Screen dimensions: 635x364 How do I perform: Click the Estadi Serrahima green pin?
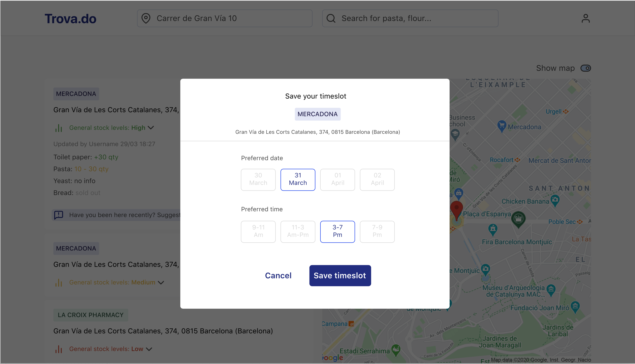coord(396,350)
